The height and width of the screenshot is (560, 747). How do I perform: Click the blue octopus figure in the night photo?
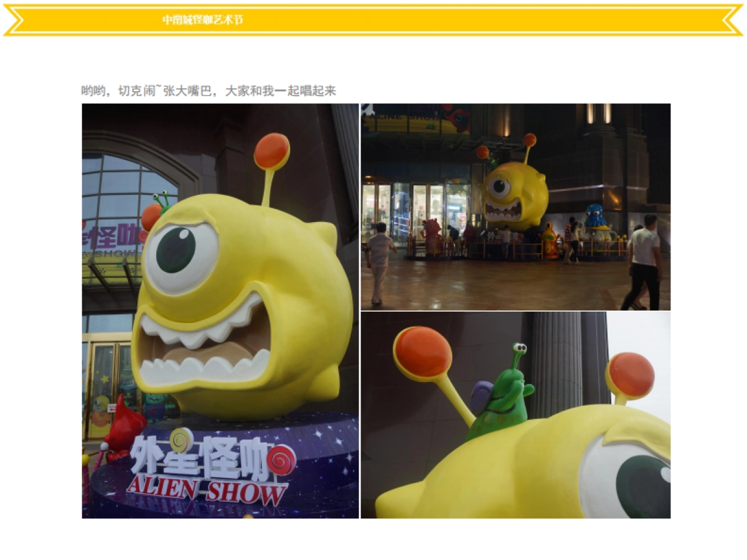click(595, 217)
